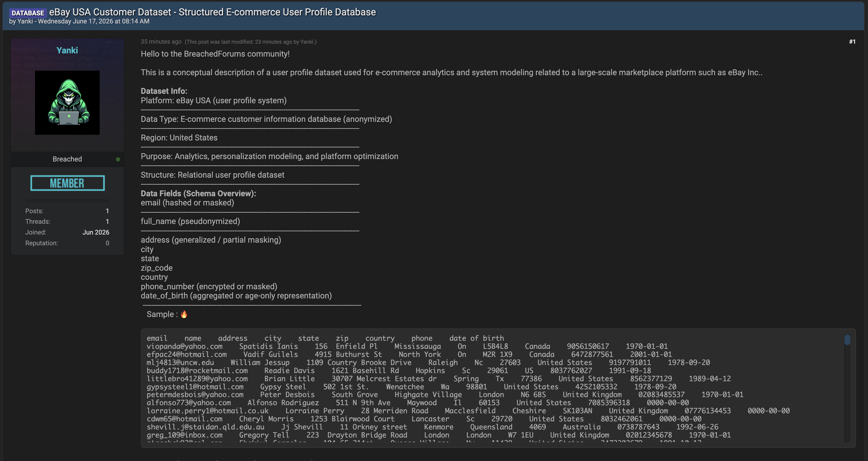The image size is (868, 461).
Task: Click the 'phone_number (encrypted or masked)' field
Action: (209, 286)
